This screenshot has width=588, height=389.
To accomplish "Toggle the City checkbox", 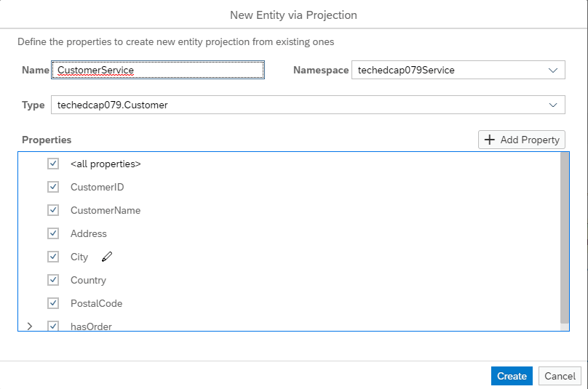I will click(x=53, y=257).
